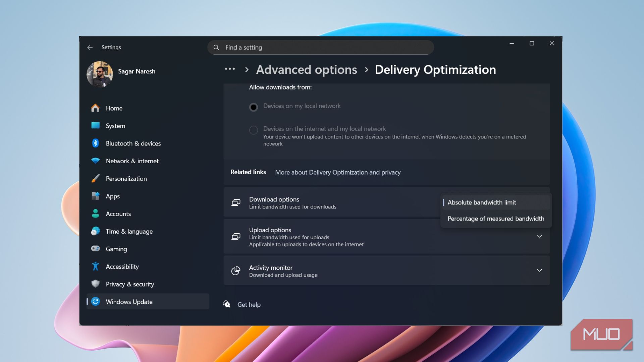This screenshot has width=644, height=362.
Task: Select Devices on the internet radio option
Action: point(253,130)
